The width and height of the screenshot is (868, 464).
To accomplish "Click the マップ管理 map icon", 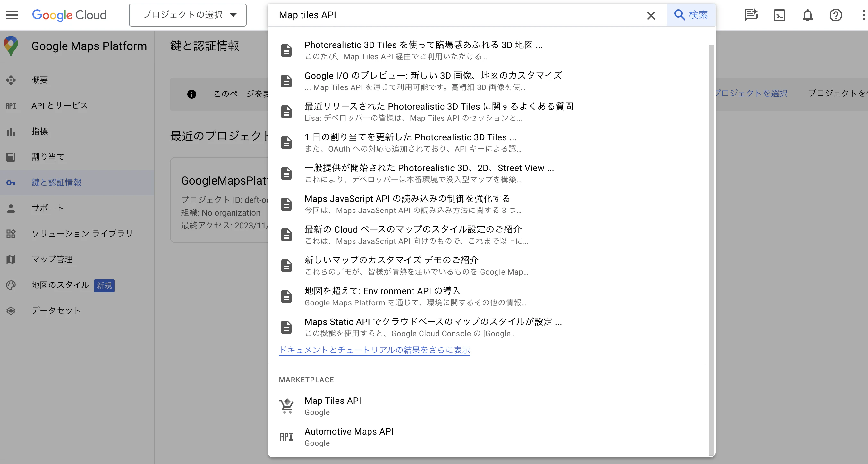I will pos(11,260).
